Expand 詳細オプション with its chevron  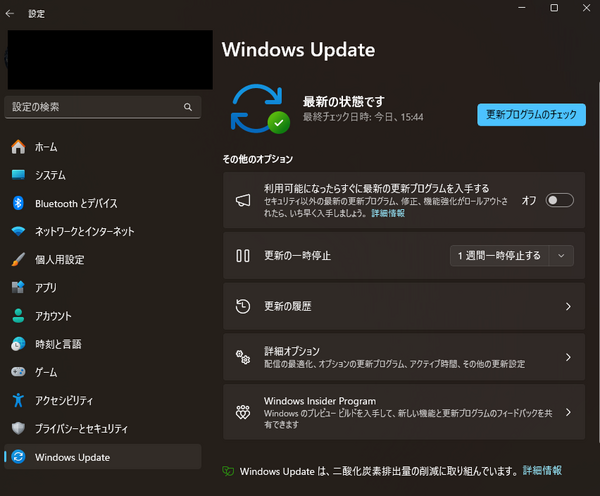tap(568, 357)
